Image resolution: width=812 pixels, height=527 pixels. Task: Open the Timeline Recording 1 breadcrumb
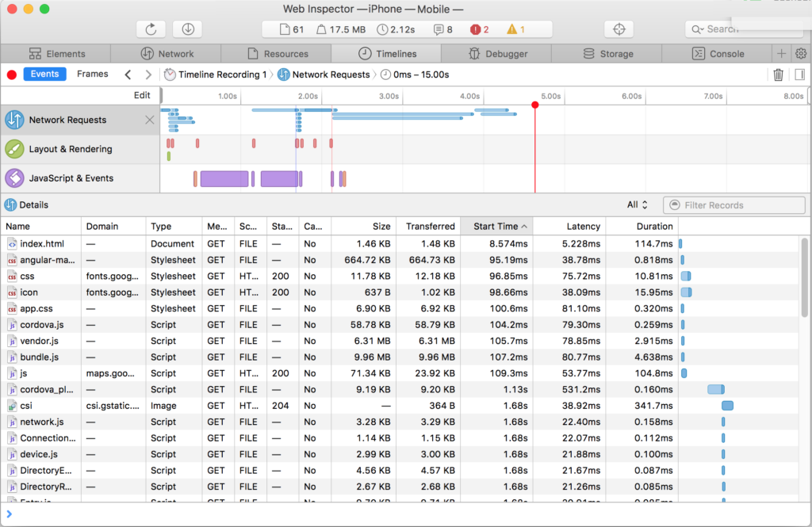pyautogui.click(x=216, y=74)
